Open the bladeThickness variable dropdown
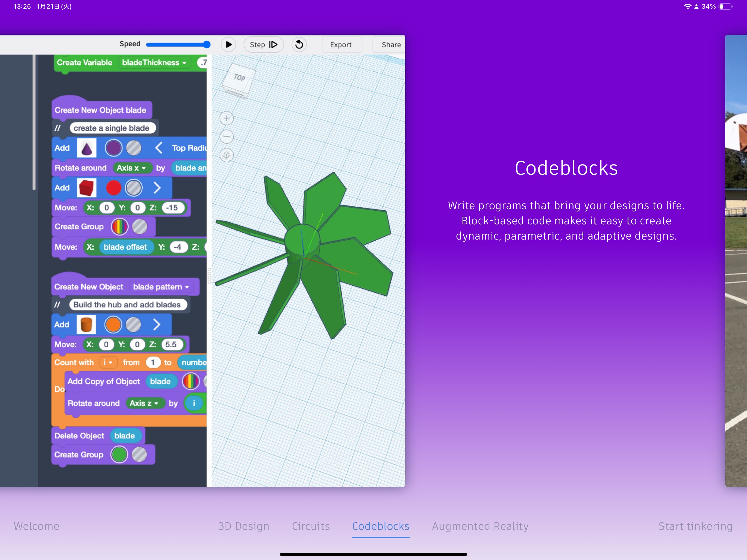 154,62
